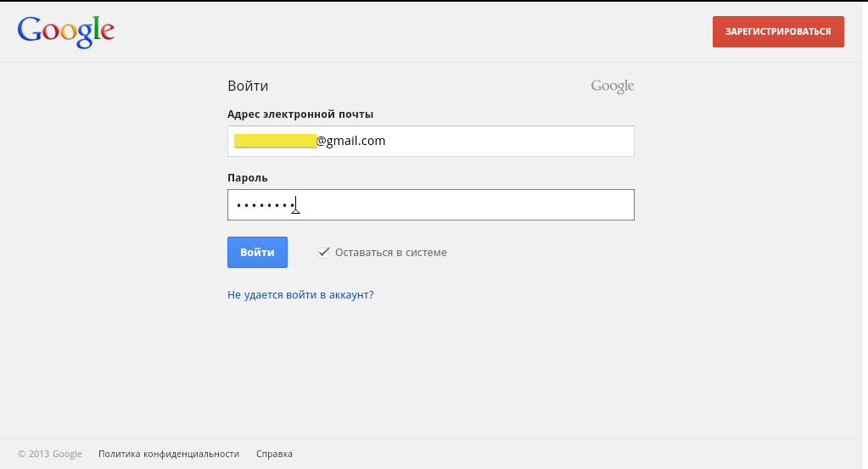Open the Не удается войти в аккаунт? link

point(300,295)
